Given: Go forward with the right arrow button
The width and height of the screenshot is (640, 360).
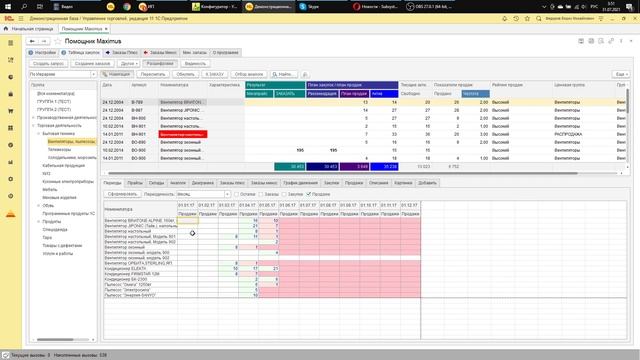Looking at the screenshot, I should (44, 41).
